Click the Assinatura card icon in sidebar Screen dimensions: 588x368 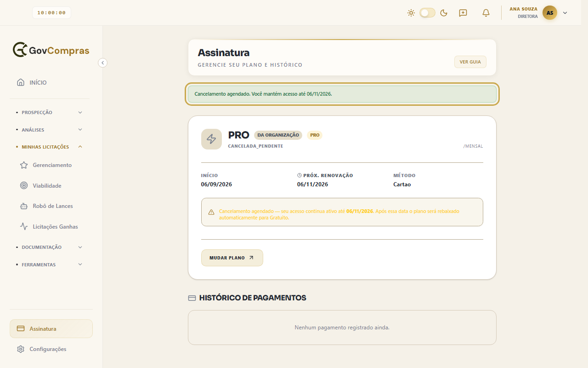[x=21, y=329]
